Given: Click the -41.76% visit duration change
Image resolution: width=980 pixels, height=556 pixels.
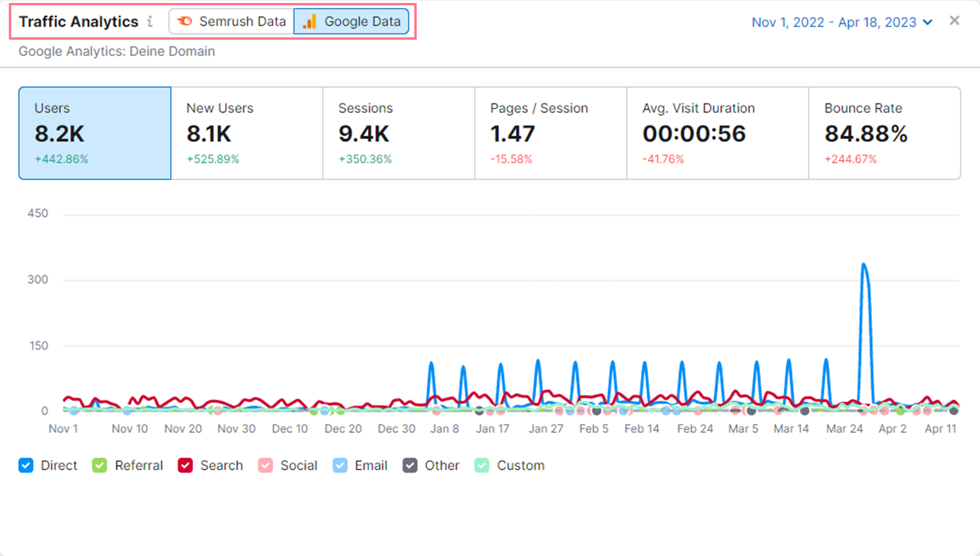Looking at the screenshot, I should tap(663, 159).
